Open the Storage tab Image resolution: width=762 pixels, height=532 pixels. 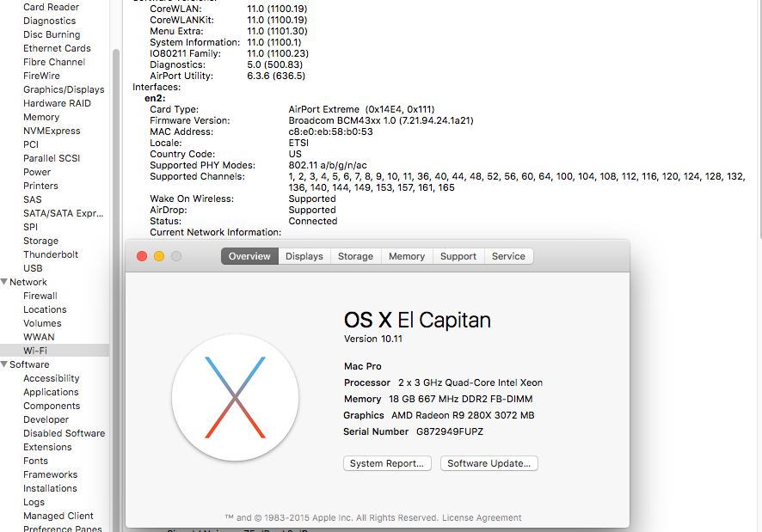tap(356, 256)
